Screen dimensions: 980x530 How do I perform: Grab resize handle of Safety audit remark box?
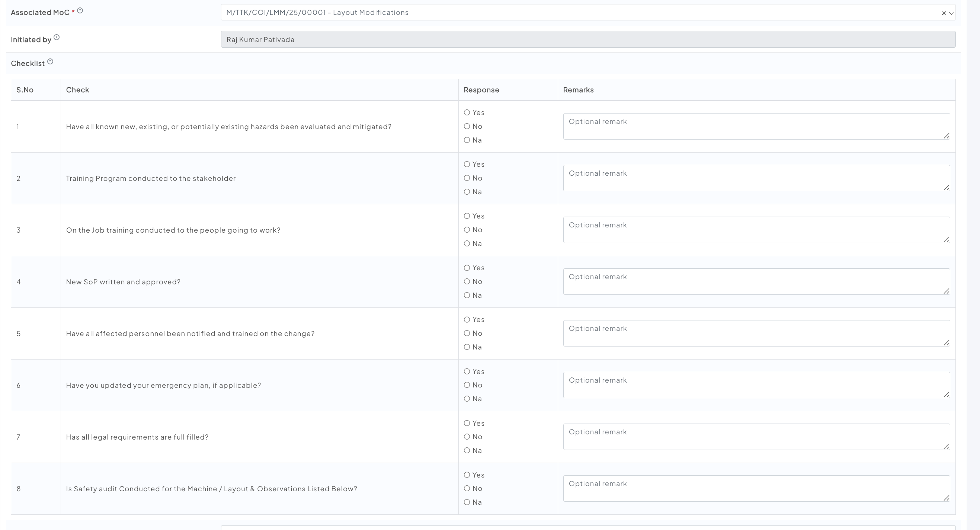pos(947,498)
